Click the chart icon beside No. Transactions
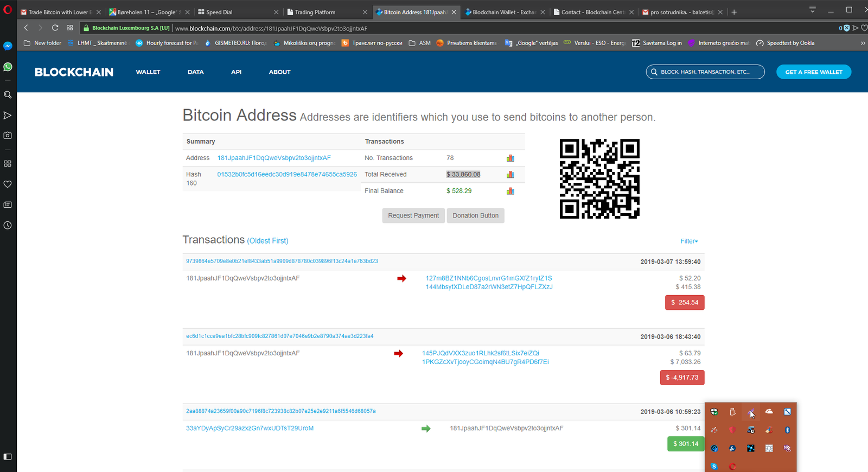This screenshot has width=868, height=472. tap(510, 158)
